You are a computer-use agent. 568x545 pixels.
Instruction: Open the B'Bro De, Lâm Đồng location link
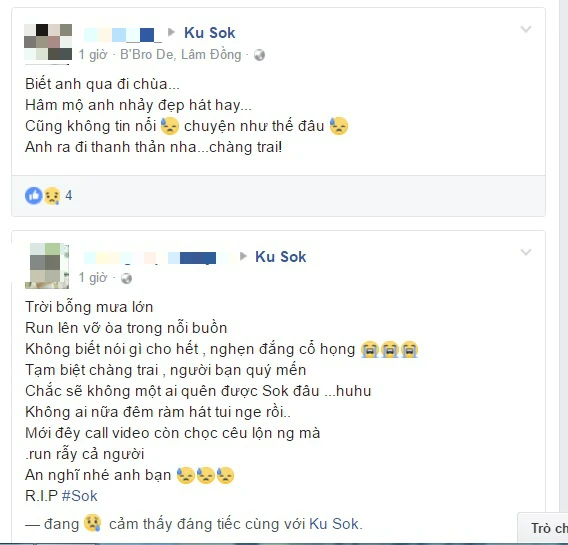click(x=180, y=55)
